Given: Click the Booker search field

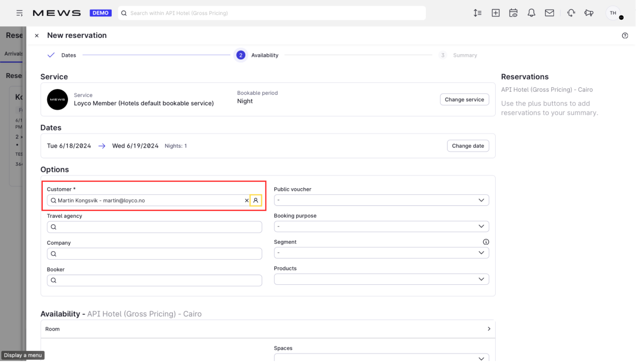Looking at the screenshot, I should tap(154, 281).
